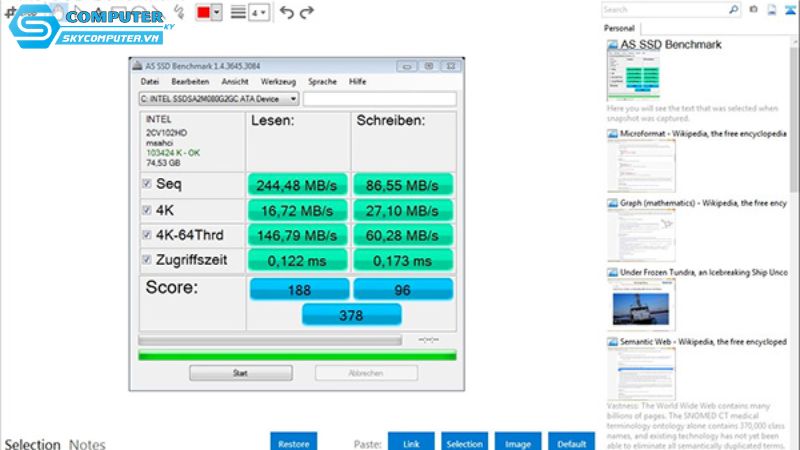Toggle the 4K-64Thrd checkbox
Image resolution: width=800 pixels, height=450 pixels.
coord(147,235)
